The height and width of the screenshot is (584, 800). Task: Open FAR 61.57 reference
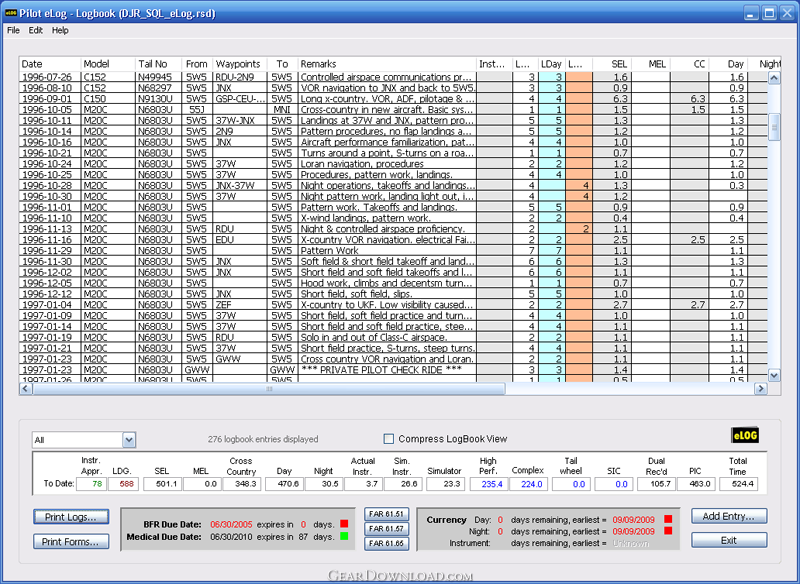click(386, 529)
